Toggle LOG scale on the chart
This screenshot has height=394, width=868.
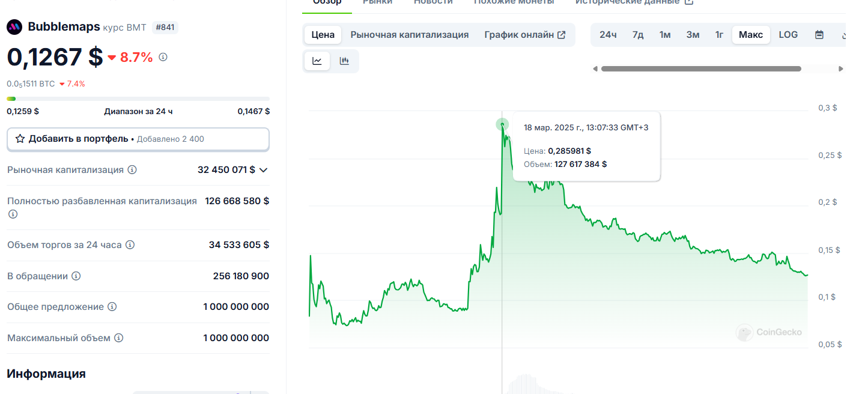788,35
